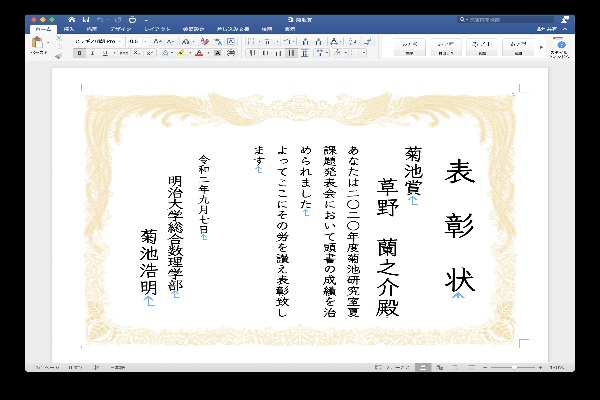Toggle Subscript formatting
The width and height of the screenshot is (600, 400).
[136, 53]
